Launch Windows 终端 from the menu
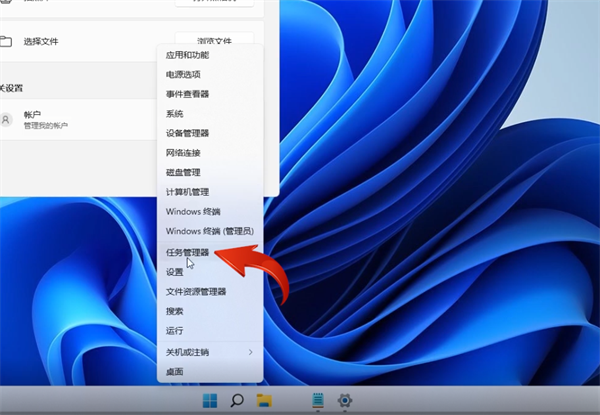The image size is (600, 415). click(x=210, y=212)
